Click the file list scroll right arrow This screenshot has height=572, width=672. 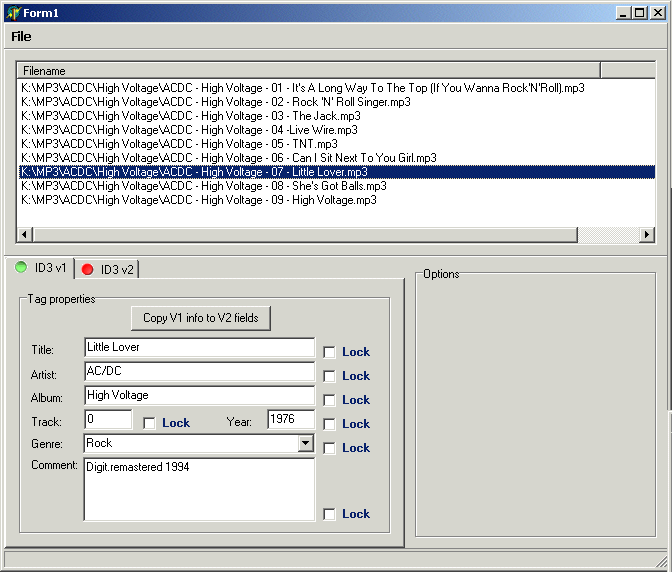point(647,234)
